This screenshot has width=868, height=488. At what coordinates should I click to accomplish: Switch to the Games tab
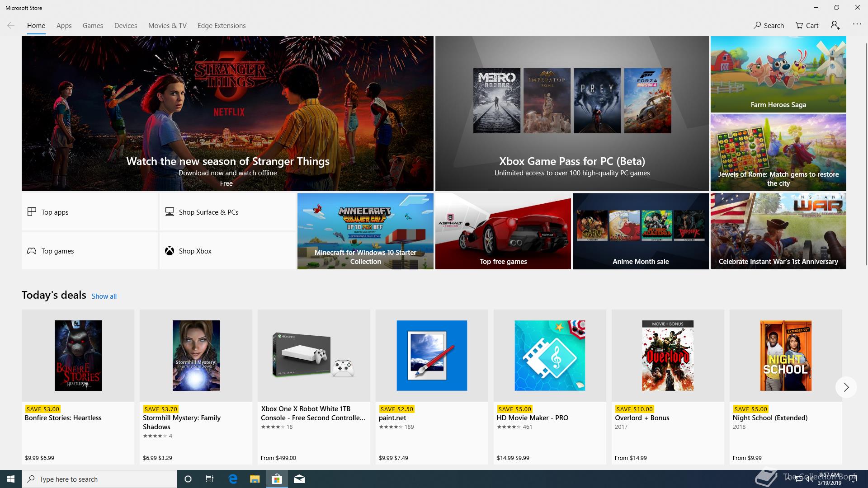pyautogui.click(x=93, y=26)
